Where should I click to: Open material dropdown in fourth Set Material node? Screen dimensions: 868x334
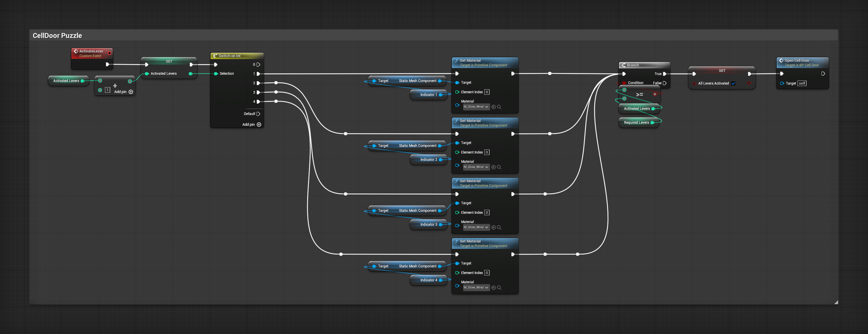pyautogui.click(x=476, y=288)
